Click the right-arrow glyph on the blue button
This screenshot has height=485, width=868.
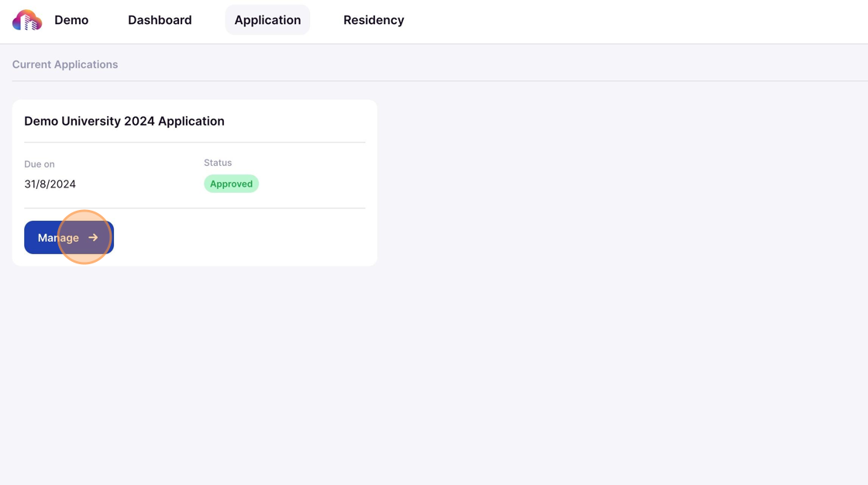(93, 237)
